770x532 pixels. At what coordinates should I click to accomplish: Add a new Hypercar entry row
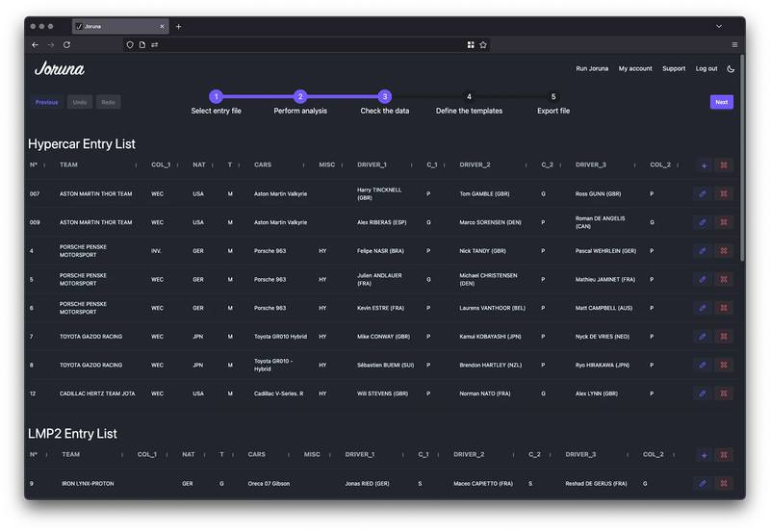(x=703, y=165)
